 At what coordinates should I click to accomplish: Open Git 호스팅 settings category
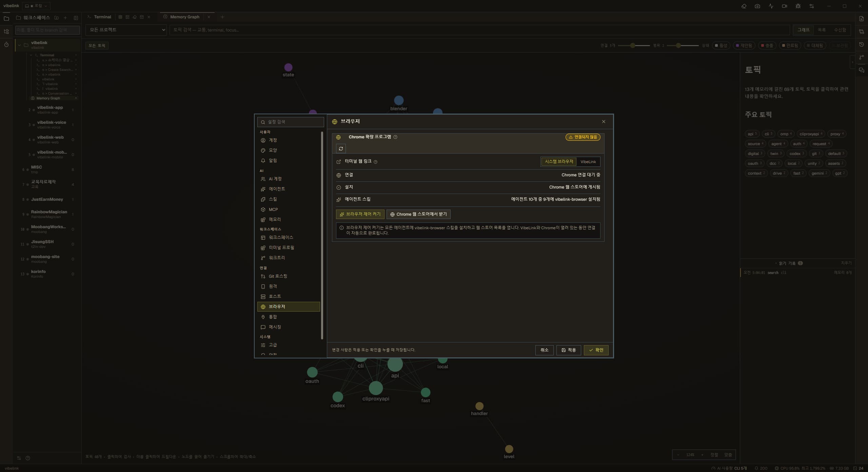click(289, 276)
